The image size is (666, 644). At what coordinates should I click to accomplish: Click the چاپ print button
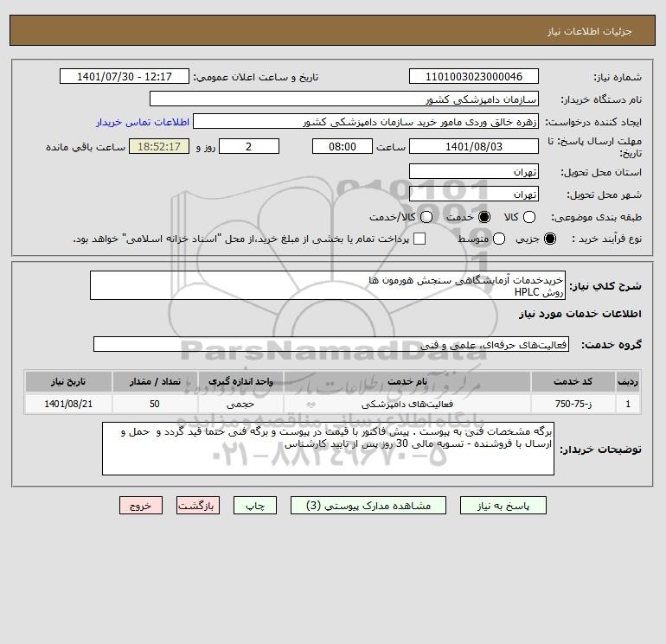(255, 506)
